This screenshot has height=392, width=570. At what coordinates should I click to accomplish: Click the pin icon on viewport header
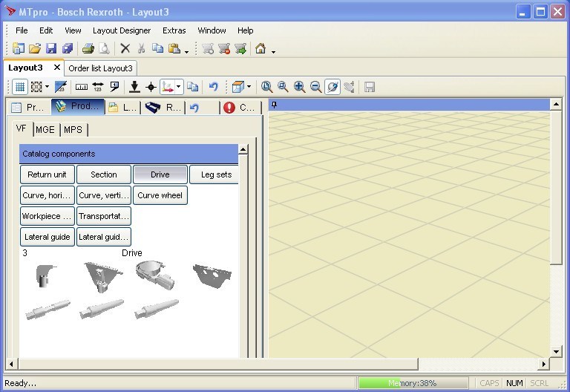point(274,105)
